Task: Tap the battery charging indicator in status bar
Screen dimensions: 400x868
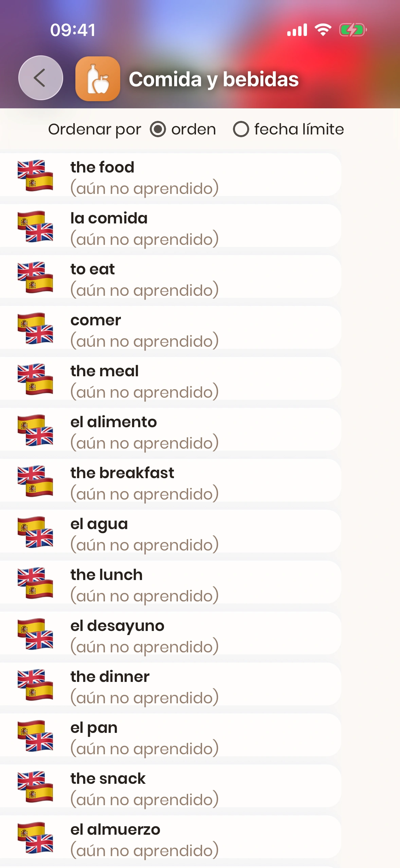Action: click(x=352, y=30)
